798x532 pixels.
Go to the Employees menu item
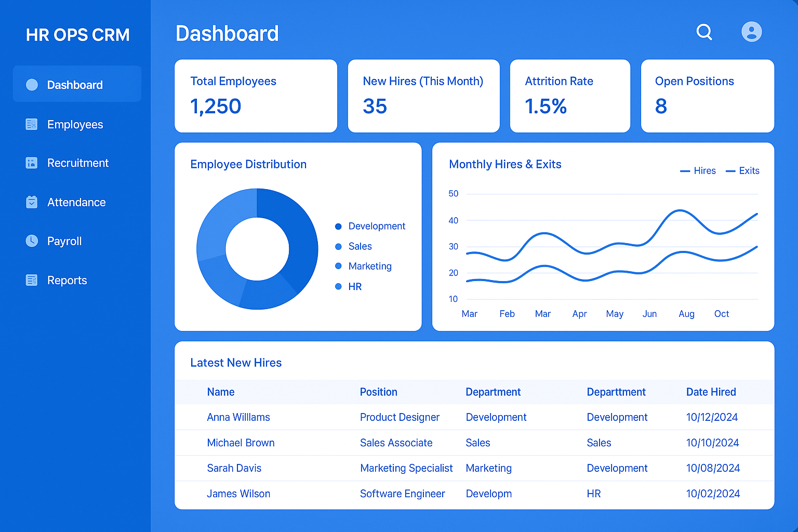(x=75, y=125)
